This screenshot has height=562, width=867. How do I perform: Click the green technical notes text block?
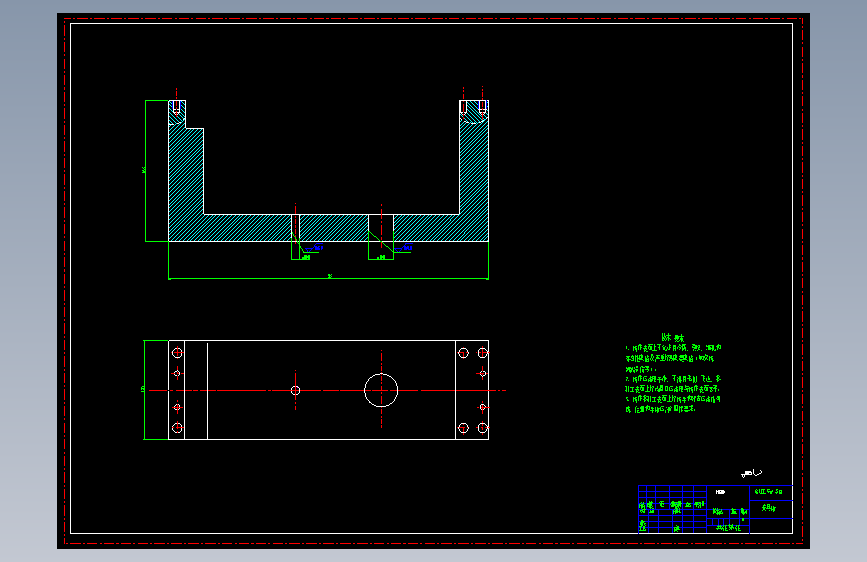coord(673,373)
